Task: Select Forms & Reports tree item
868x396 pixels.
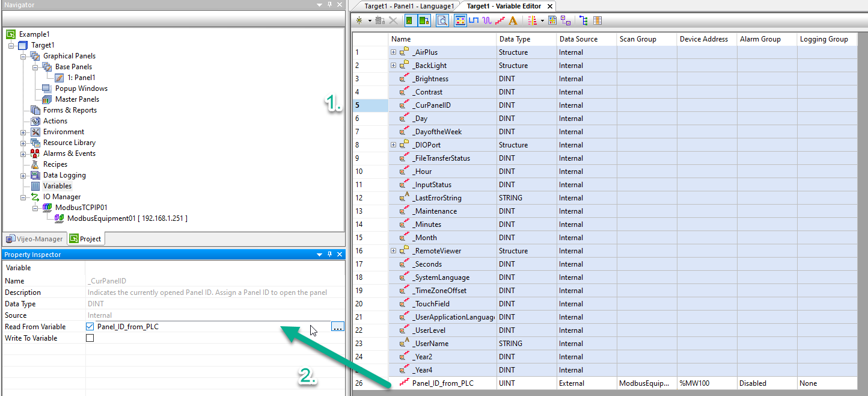Action: pos(70,110)
